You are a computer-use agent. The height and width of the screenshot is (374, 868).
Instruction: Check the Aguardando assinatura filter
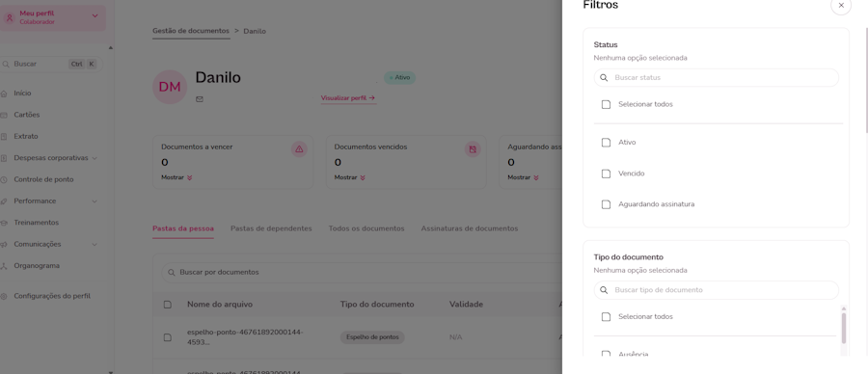click(606, 204)
